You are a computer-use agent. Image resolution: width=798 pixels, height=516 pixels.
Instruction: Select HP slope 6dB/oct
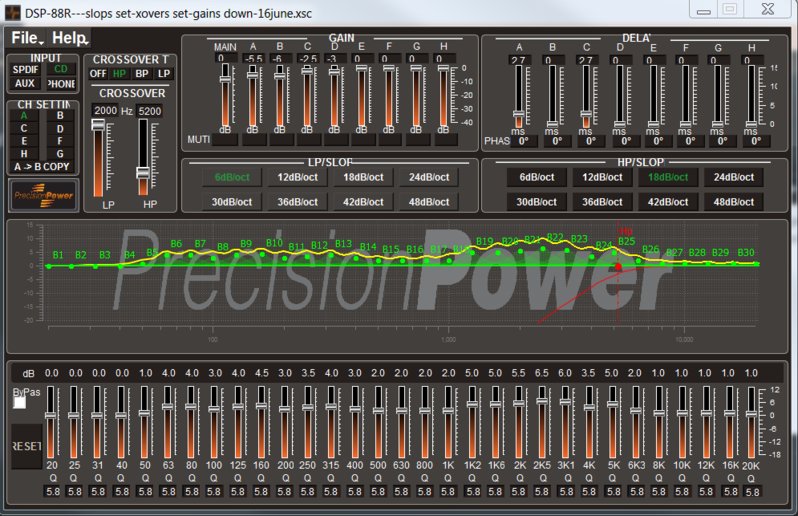(537, 177)
